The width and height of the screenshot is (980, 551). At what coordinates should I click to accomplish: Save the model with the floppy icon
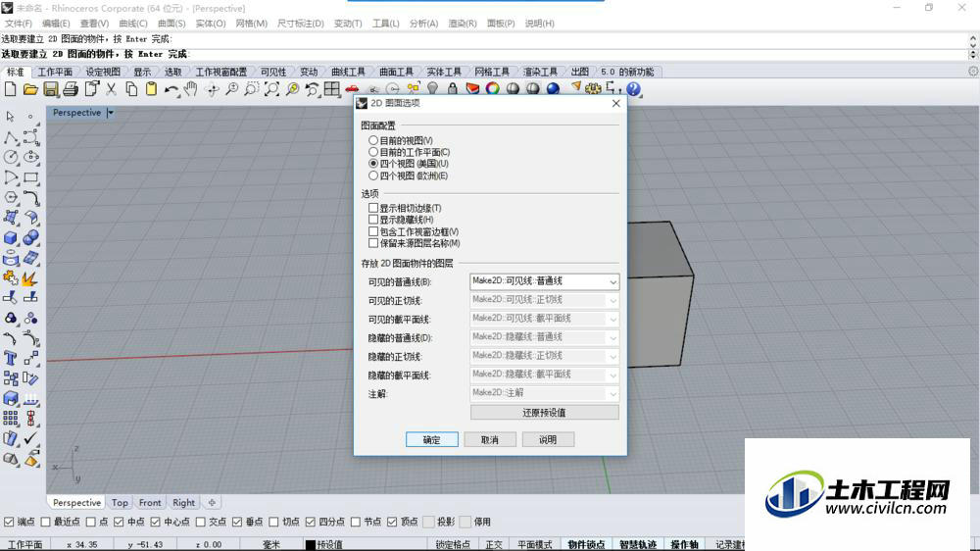pyautogui.click(x=51, y=89)
